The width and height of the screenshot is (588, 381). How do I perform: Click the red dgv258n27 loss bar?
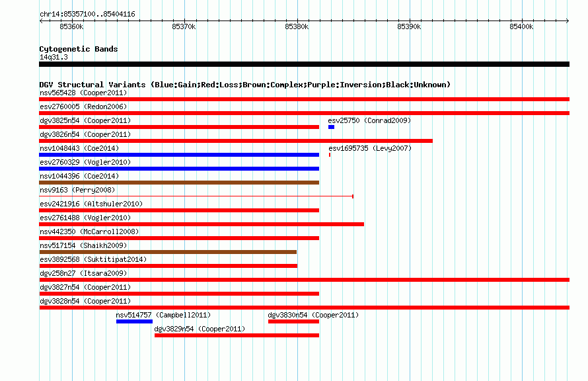[x=304, y=280]
